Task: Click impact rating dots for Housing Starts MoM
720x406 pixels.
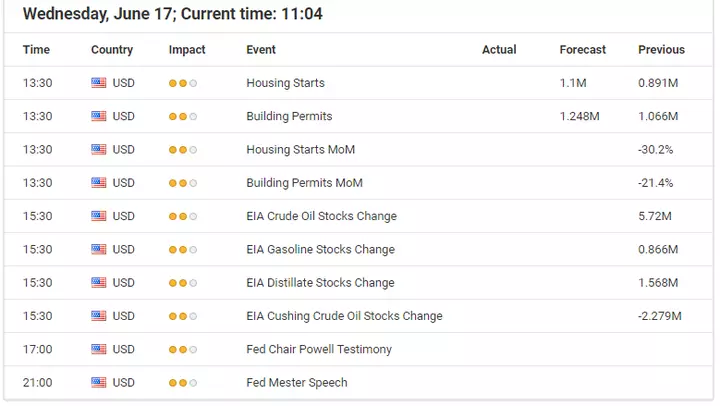Action: coord(183,150)
